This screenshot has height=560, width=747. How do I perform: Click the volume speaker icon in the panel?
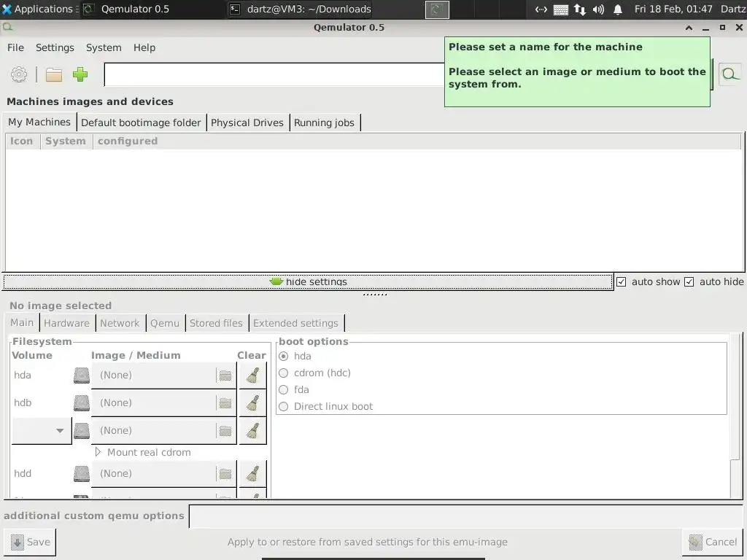point(598,9)
